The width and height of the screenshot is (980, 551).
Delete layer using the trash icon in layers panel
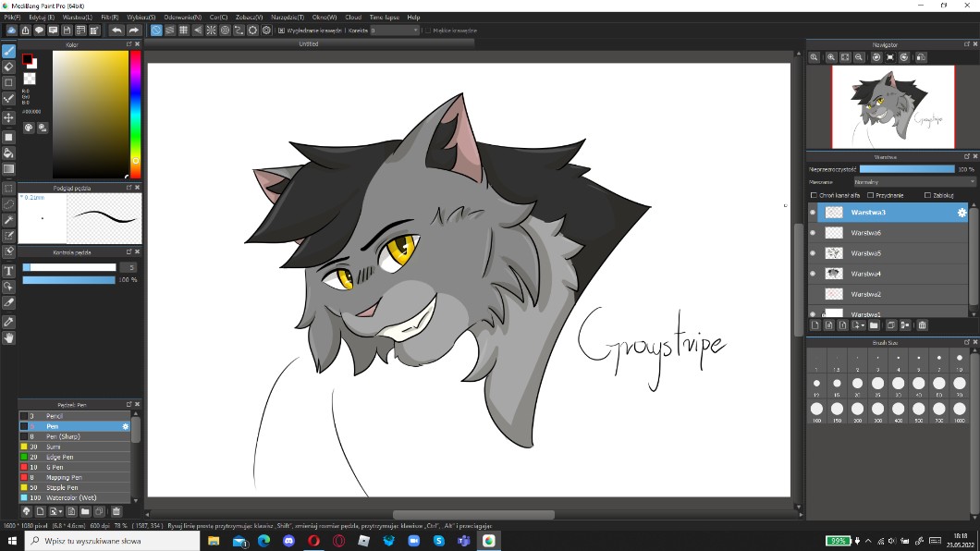[x=922, y=325]
